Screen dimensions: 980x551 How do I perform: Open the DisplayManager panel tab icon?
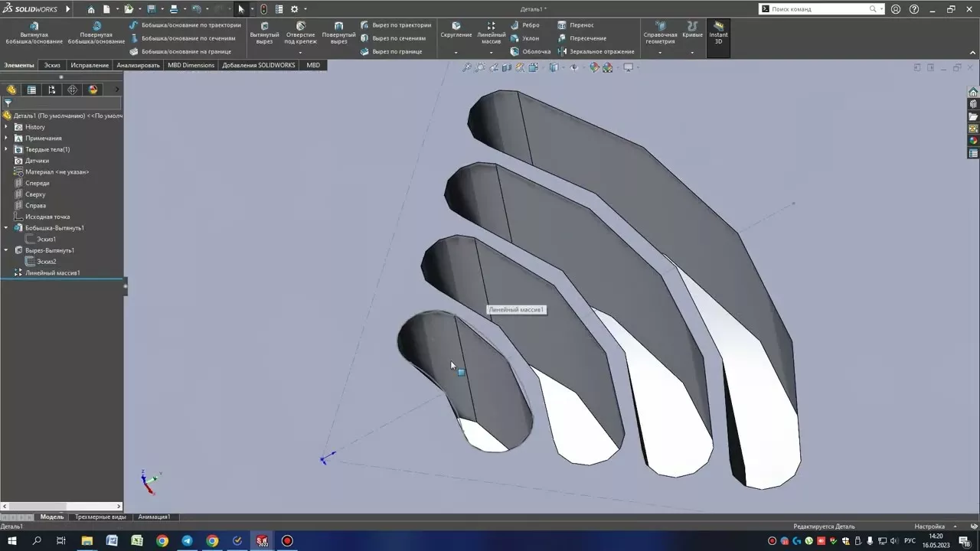point(93,90)
